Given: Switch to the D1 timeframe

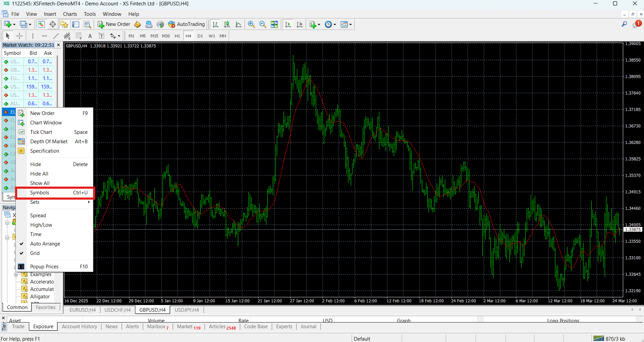Looking at the screenshot, I should (200, 36).
